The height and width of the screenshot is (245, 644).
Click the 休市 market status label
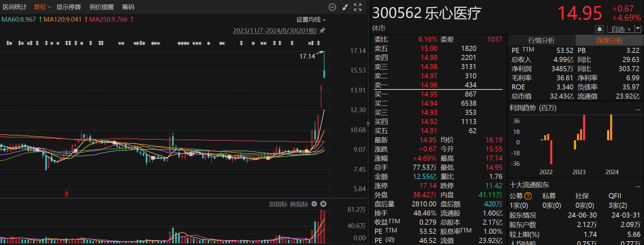pos(379,28)
